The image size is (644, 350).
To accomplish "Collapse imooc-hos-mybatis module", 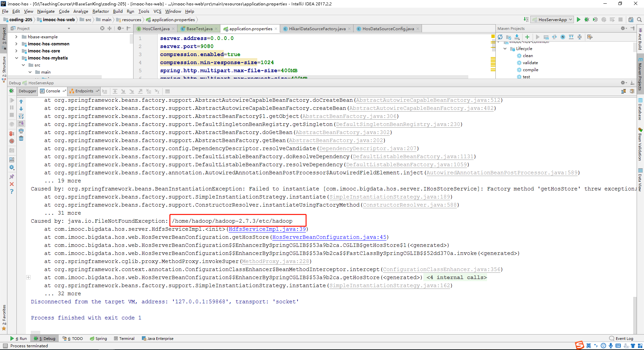I will pos(16,58).
